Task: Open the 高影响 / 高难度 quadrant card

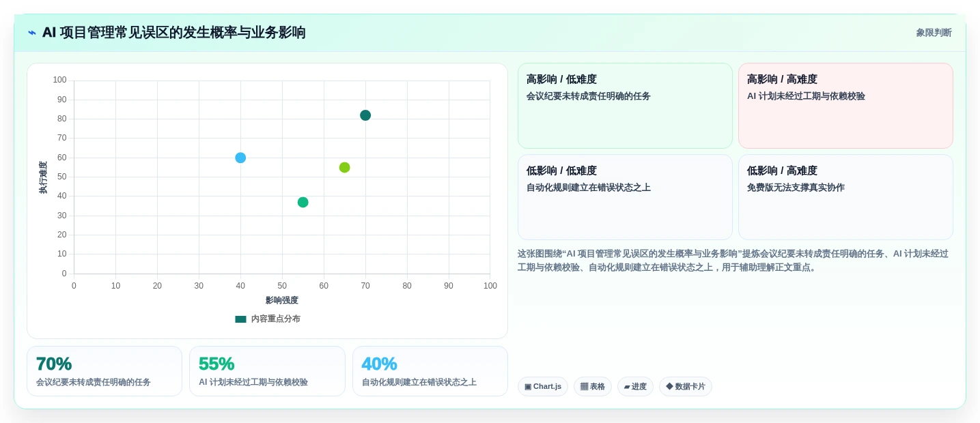Action: click(x=845, y=106)
